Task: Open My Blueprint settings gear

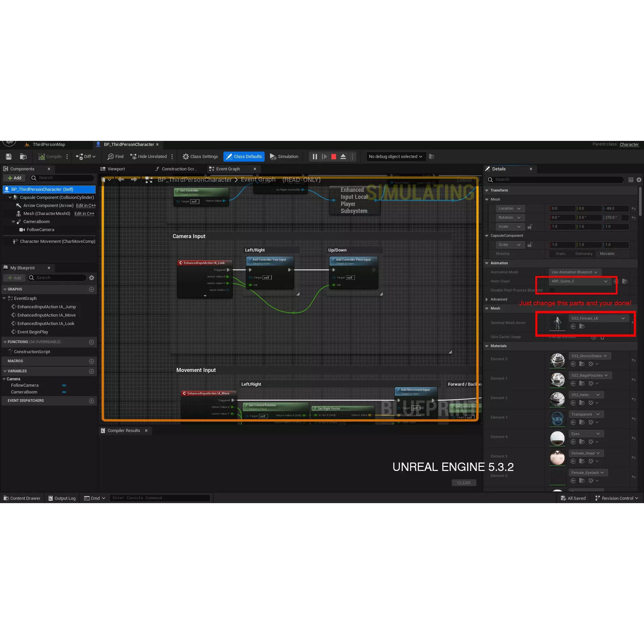Action: [x=92, y=278]
